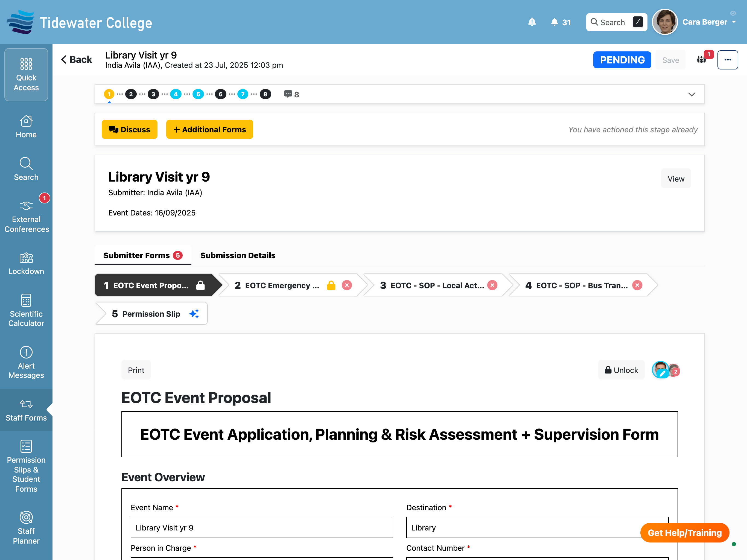Screen dimensions: 747x560
Task: Select form 4 EOTC - SOP - Bus Transport
Action: 577,285
